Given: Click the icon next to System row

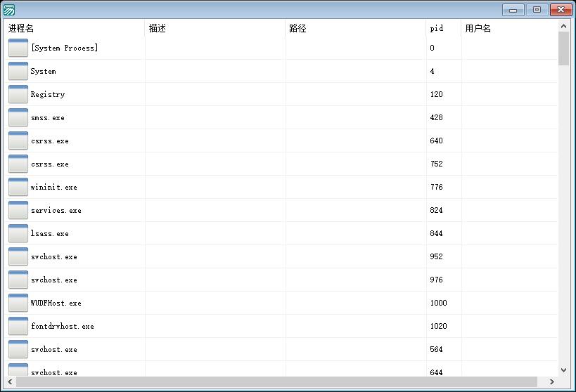Looking at the screenshot, I should 18,71.
